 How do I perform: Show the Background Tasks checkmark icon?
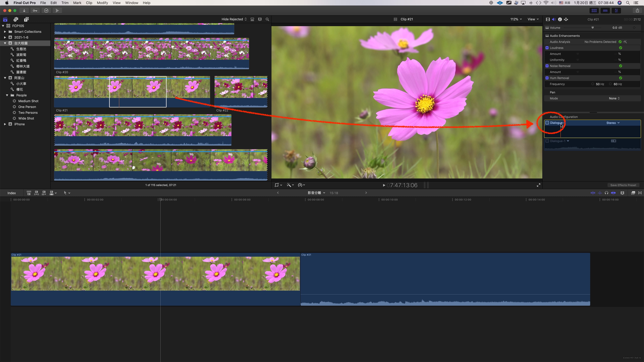(46, 10)
